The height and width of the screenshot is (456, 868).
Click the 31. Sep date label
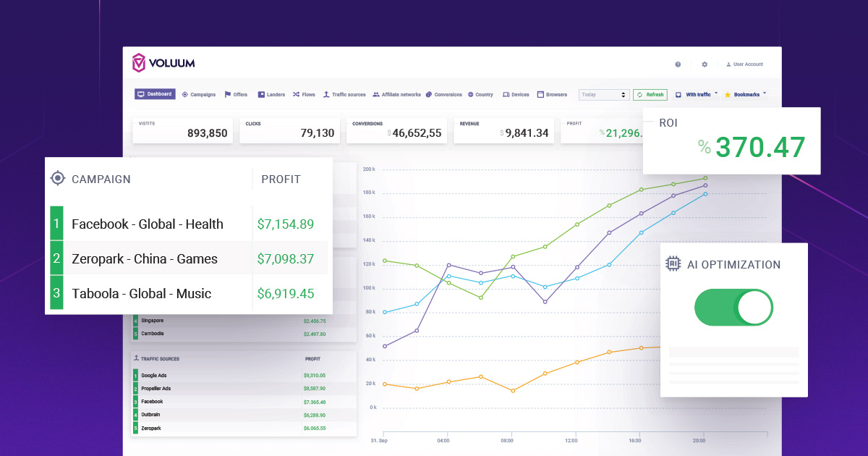378,439
